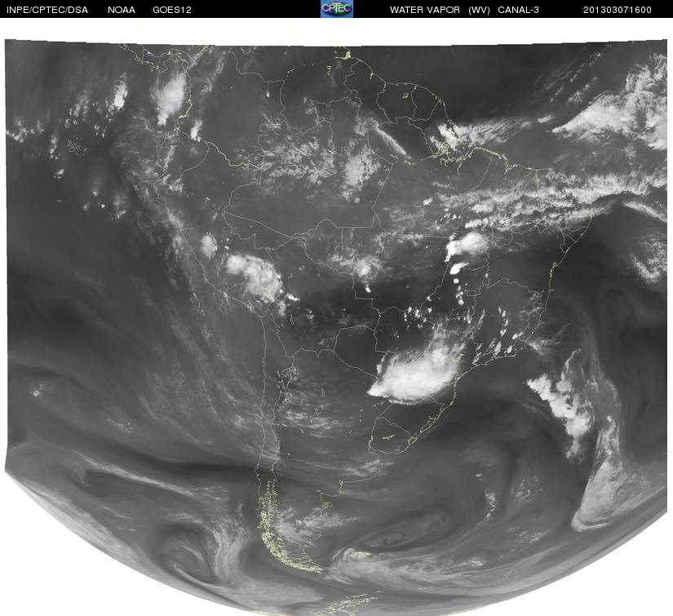This screenshot has width=673, height=616.
Task: Click the CPTEC logo in header
Action: point(337,9)
